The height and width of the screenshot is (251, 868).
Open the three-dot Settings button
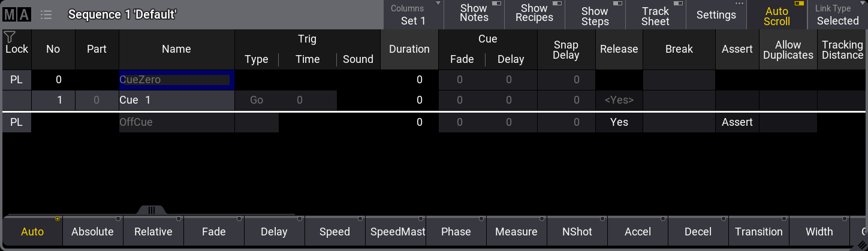pyautogui.click(x=716, y=15)
